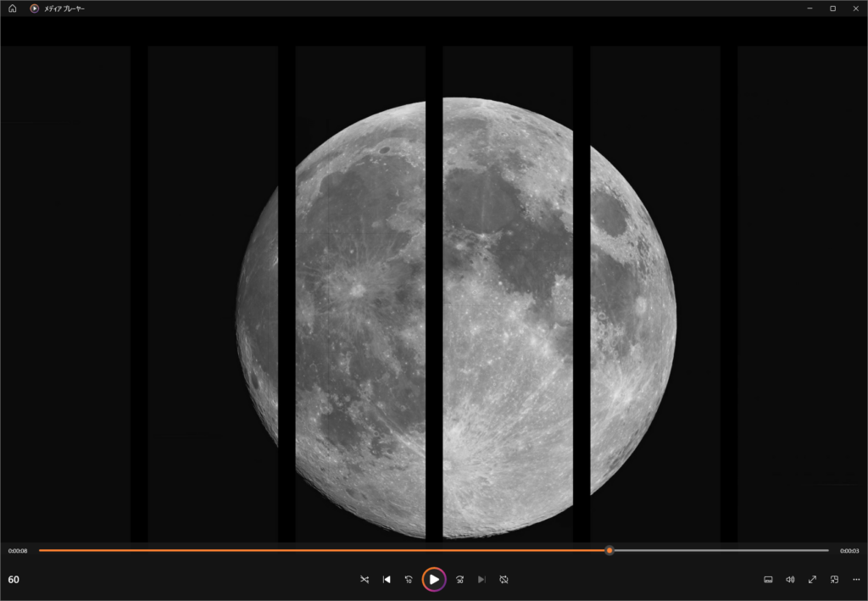This screenshot has width=868, height=601.
Task: Skip back 10 seconds
Action: 409,580
